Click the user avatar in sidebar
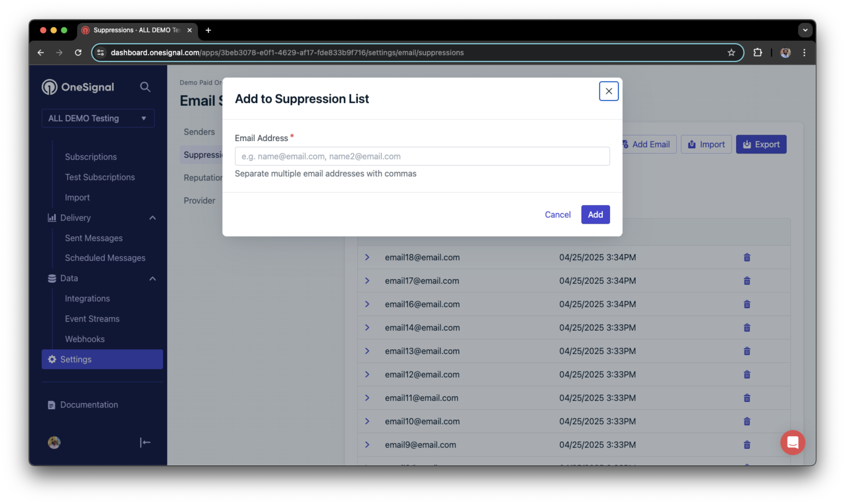Image resolution: width=845 pixels, height=504 pixels. tap(54, 443)
